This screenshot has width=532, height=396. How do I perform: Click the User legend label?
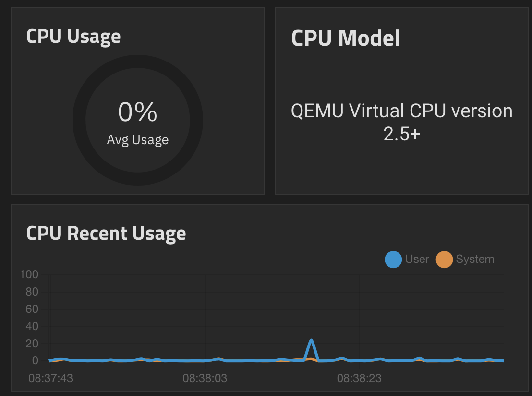(x=417, y=259)
